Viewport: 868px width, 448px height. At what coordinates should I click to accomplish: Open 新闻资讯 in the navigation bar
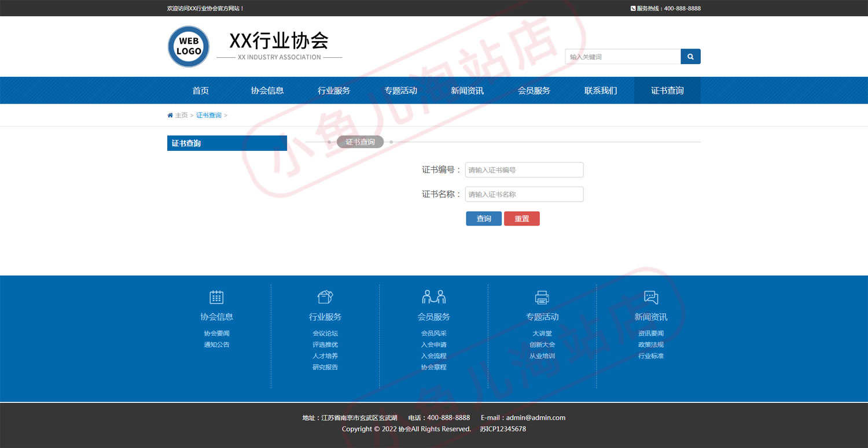point(468,91)
